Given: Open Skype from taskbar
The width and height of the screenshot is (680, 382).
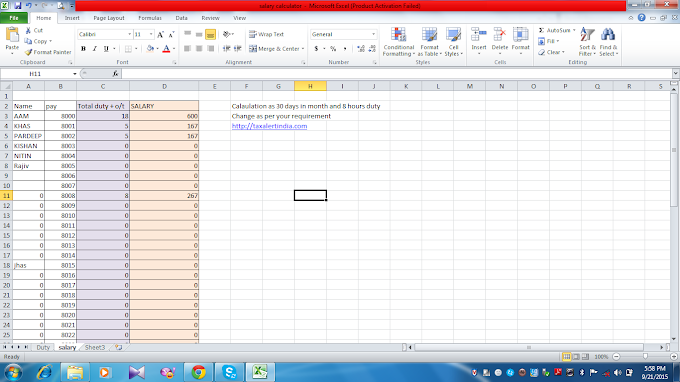Looking at the screenshot, I should click(x=229, y=372).
